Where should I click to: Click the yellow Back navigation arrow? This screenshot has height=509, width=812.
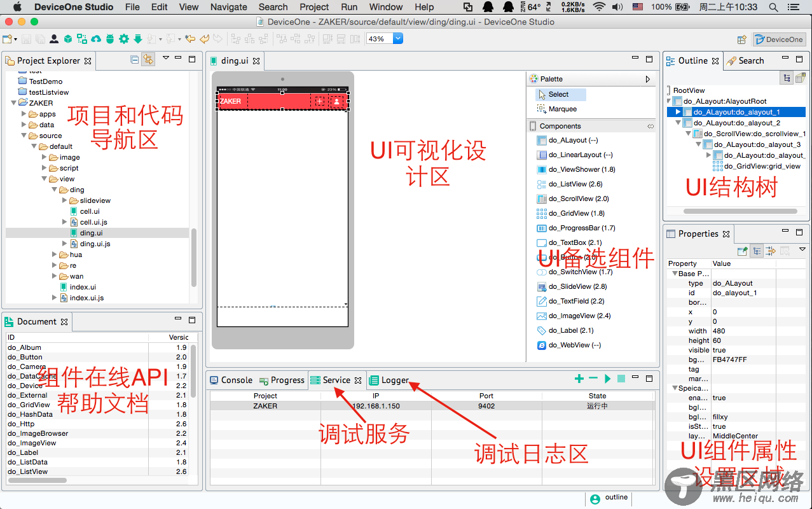point(204,39)
